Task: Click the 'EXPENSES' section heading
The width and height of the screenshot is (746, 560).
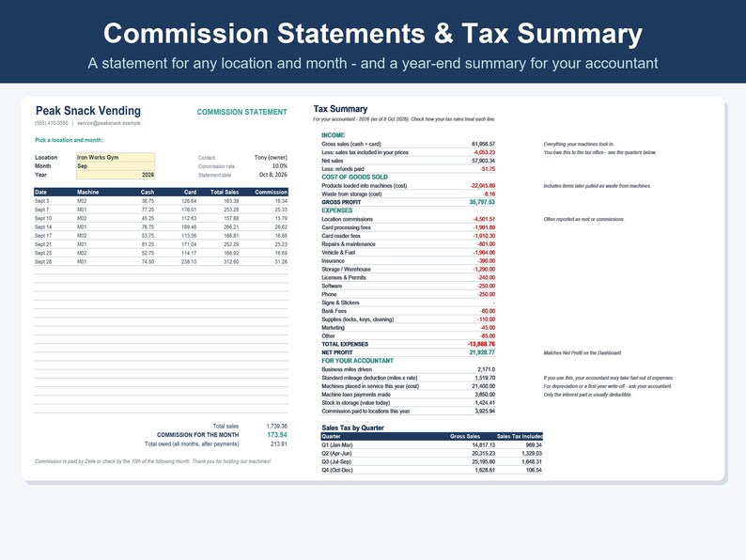Action: [x=337, y=210]
